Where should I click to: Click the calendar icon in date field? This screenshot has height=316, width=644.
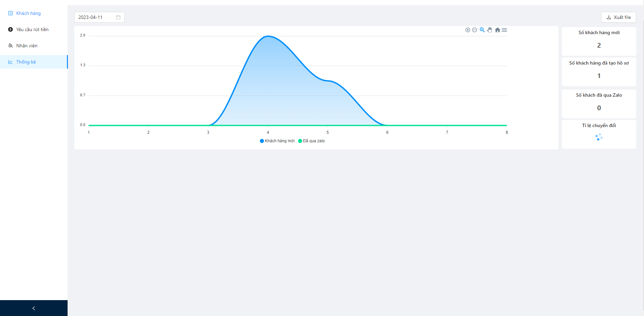tap(118, 17)
